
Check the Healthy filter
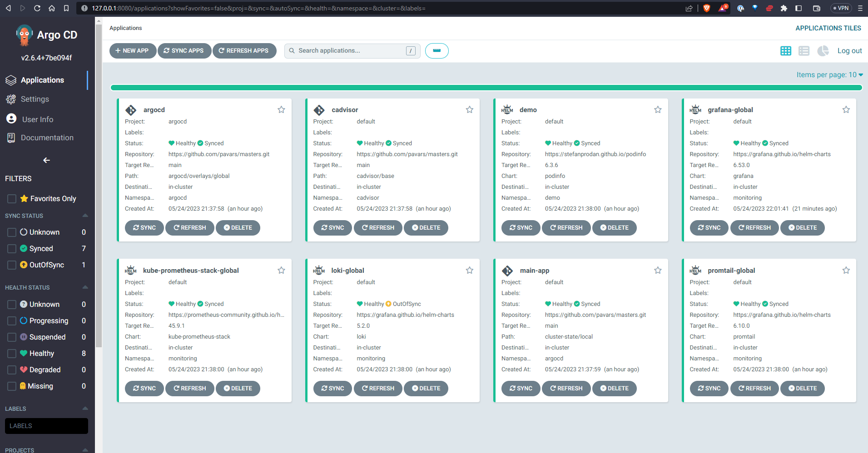coord(12,354)
